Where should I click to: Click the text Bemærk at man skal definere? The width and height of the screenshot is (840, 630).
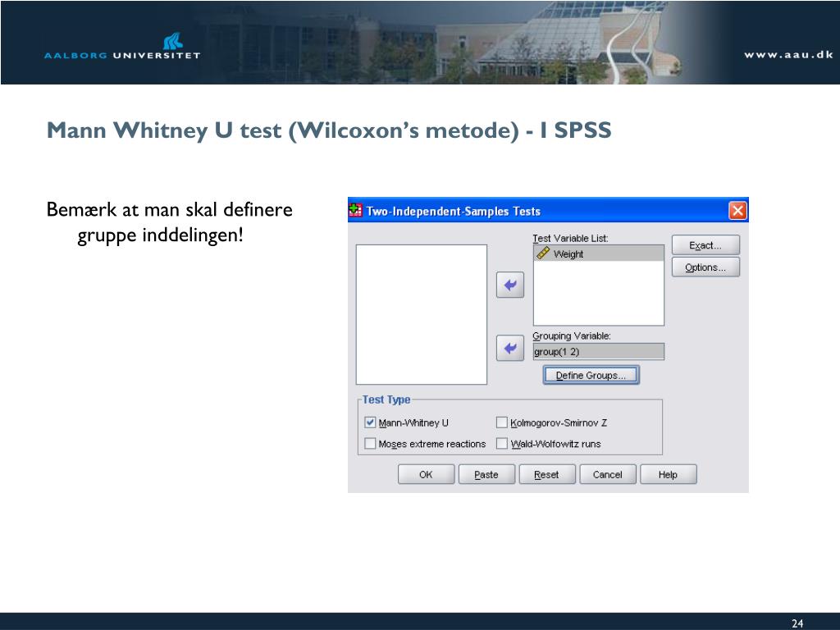tap(169, 209)
